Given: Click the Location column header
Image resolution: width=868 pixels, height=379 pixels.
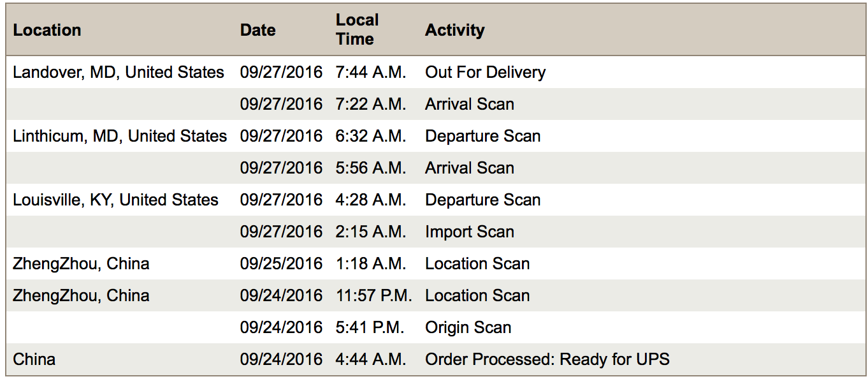Looking at the screenshot, I should 47,30.
